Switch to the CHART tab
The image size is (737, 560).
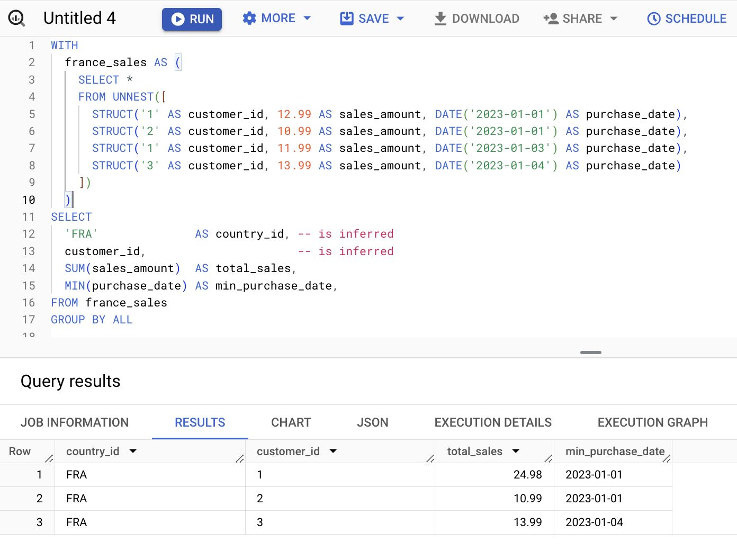(x=290, y=422)
